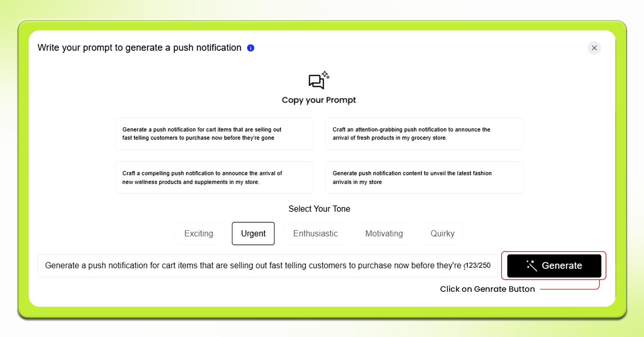This screenshot has height=337, width=644.
Task: Choose the Motivating tone chip
Action: pos(384,233)
